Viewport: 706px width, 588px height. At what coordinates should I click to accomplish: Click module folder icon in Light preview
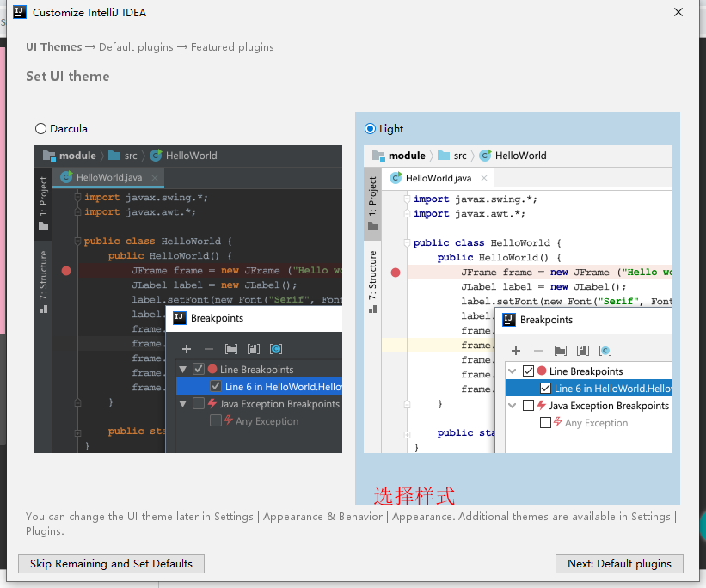tap(378, 156)
